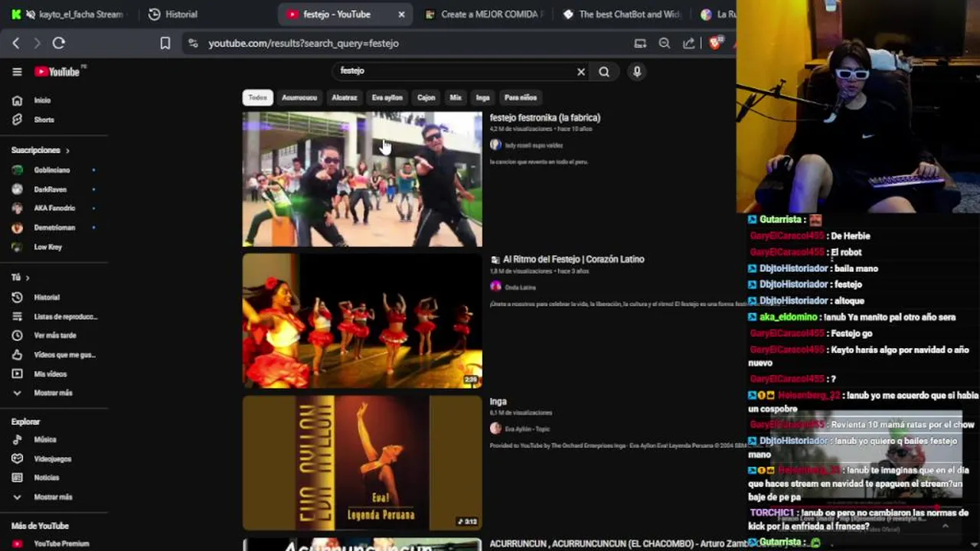Open video title festejo festronika (la fabrica)

[x=545, y=118]
